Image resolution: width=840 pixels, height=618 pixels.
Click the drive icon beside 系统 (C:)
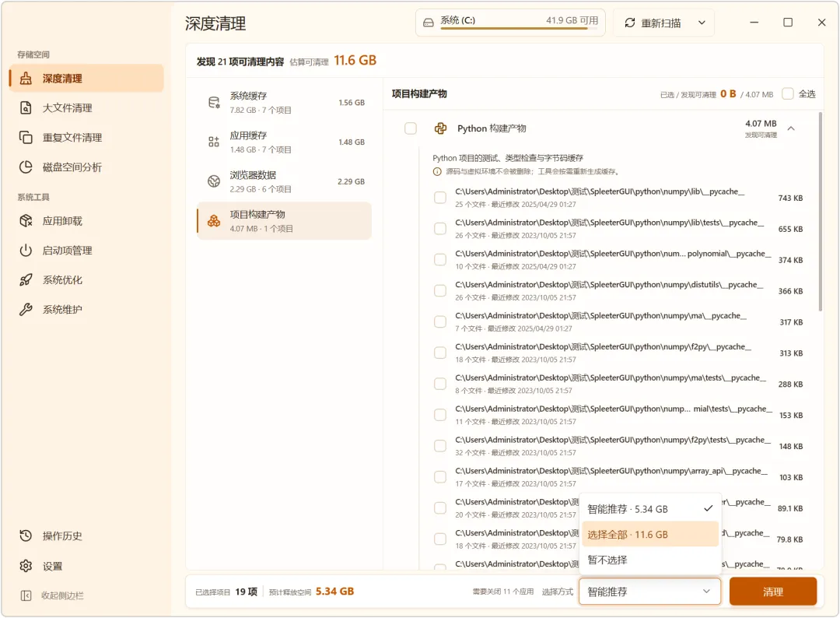(x=428, y=22)
